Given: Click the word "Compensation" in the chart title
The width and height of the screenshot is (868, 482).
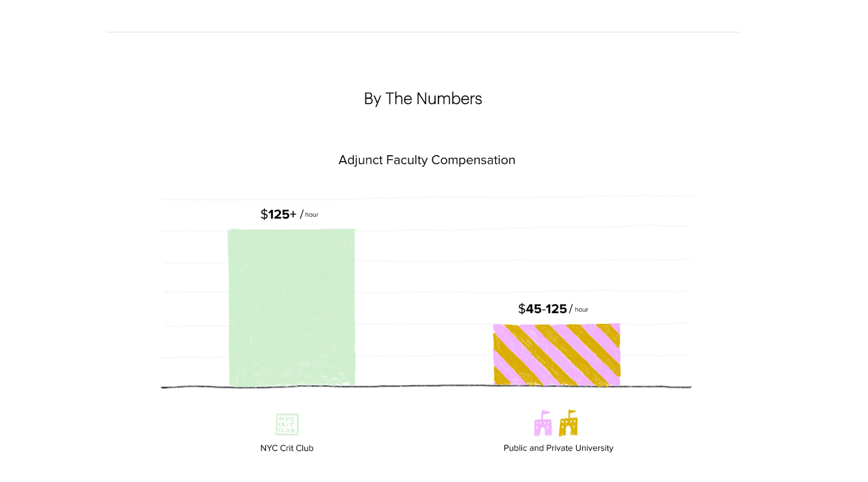Looking at the screenshot, I should pos(473,160).
